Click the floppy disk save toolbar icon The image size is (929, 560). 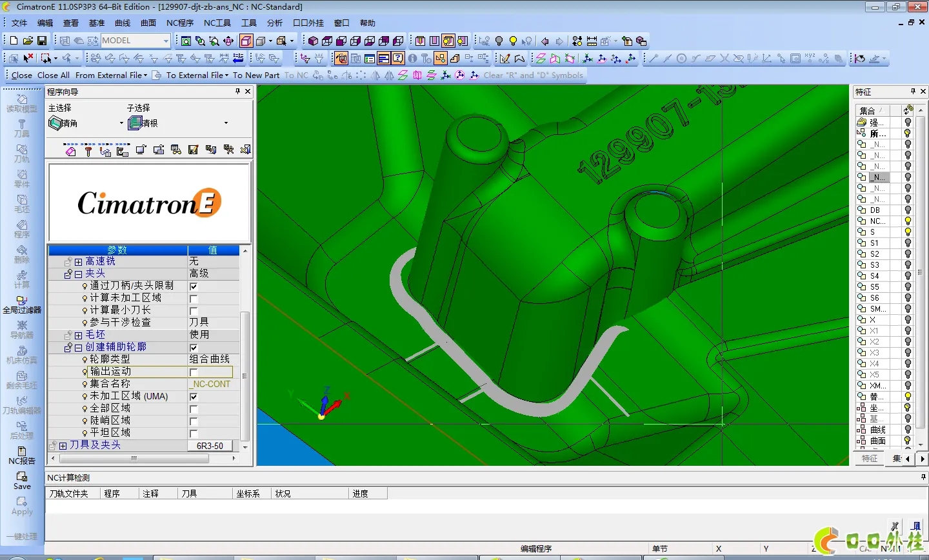tap(42, 41)
